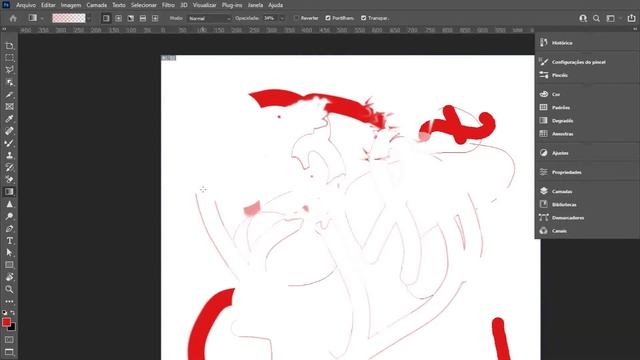Toggle the Transpar. checkbox
This screenshot has width=640, height=360.
click(363, 18)
